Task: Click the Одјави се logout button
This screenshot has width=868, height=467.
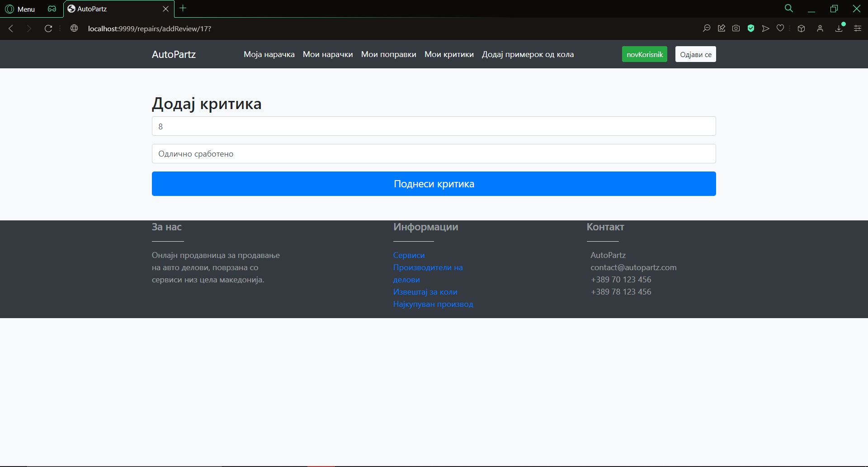Action: [695, 54]
